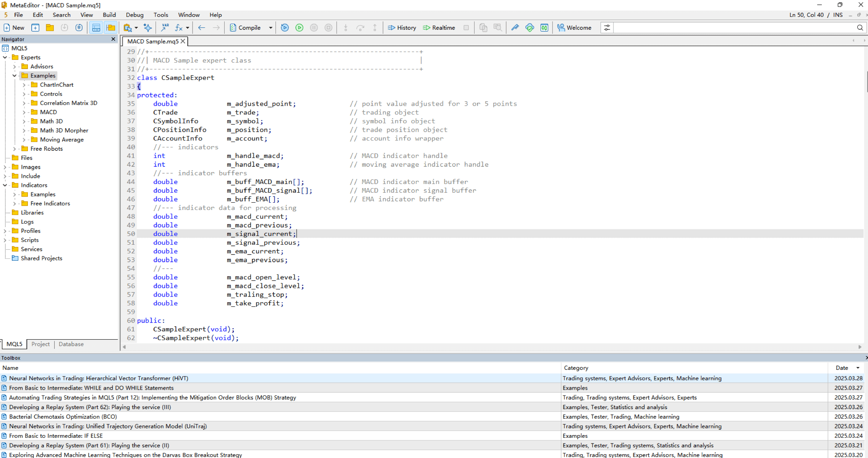Open the Compile dropdown arrow
Screen dimensions: 868x458
click(x=270, y=27)
